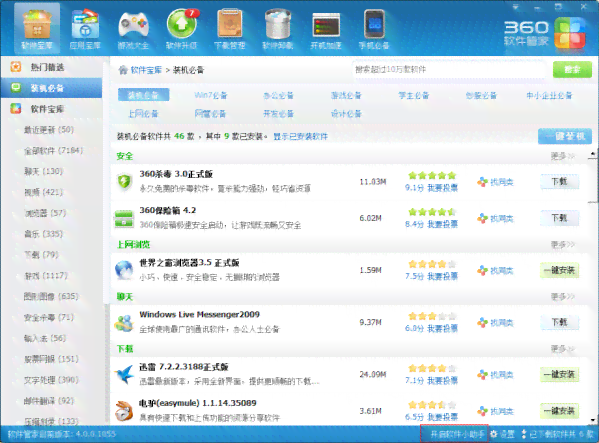This screenshot has height=443, width=599.
Task: Open the 游戏大全 gamepad icon
Action: tap(133, 28)
